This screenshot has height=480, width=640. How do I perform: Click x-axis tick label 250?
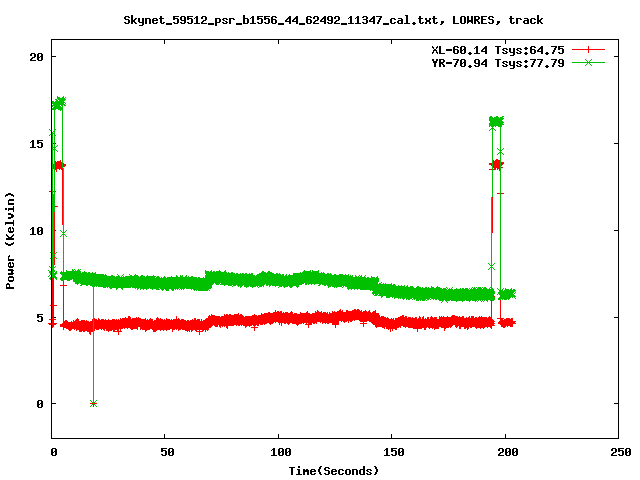tap(621, 452)
